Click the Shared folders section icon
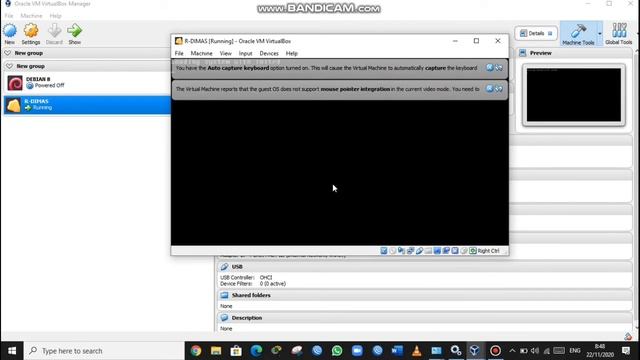The image size is (640, 360). coord(224,295)
